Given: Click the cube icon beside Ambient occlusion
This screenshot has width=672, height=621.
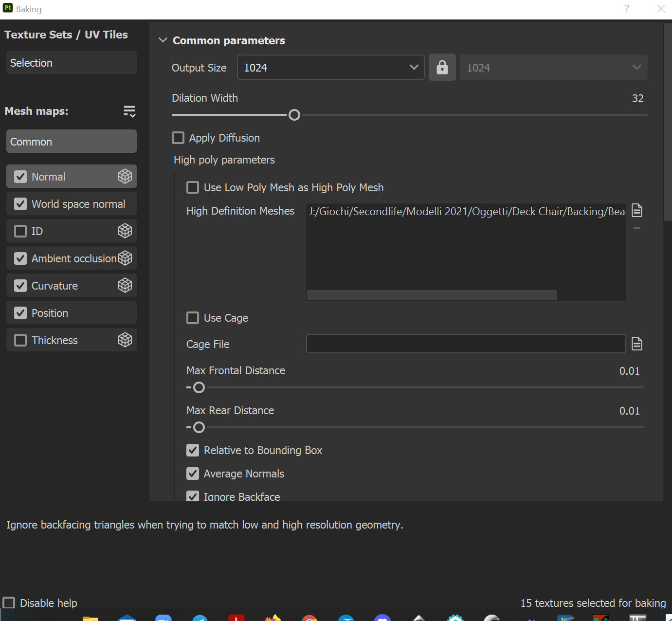Looking at the screenshot, I should tap(125, 258).
